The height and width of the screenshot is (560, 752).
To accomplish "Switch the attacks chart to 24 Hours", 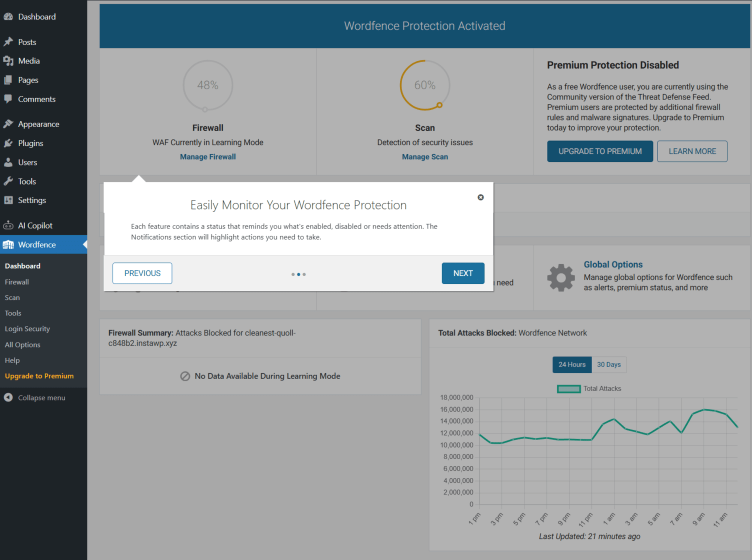I will coord(572,364).
